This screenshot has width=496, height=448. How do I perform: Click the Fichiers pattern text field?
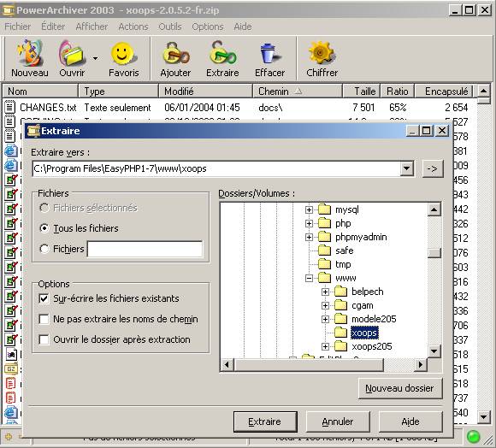145,249
